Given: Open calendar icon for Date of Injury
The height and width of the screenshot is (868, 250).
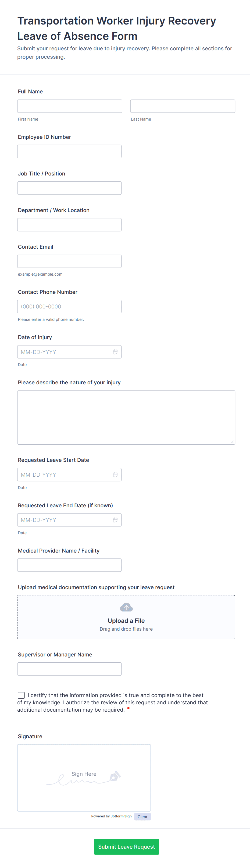Looking at the screenshot, I should (115, 352).
